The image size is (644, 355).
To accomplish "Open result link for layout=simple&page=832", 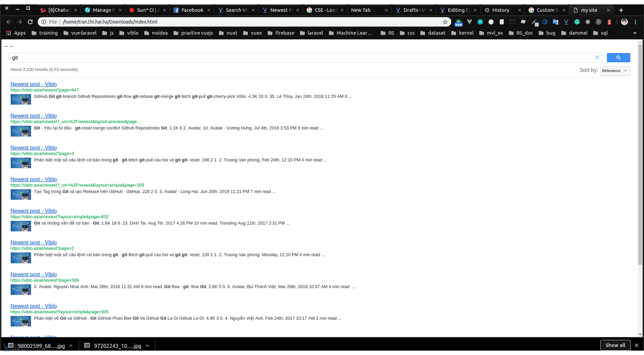I will [34, 211].
